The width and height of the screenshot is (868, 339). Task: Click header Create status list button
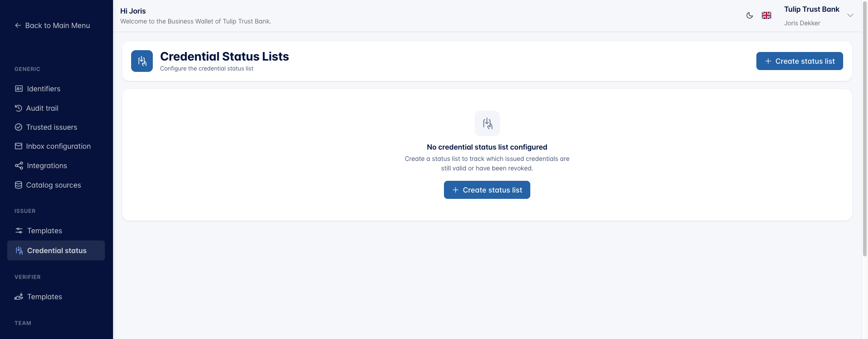(799, 61)
